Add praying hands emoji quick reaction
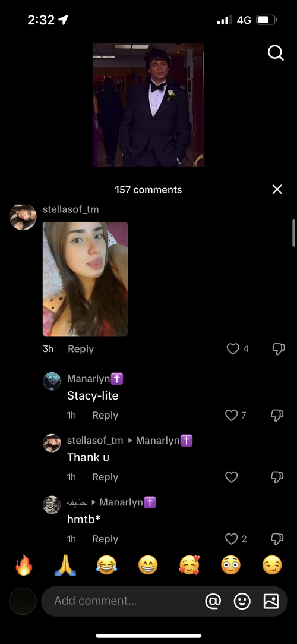This screenshot has width=297, height=644. pyautogui.click(x=65, y=566)
